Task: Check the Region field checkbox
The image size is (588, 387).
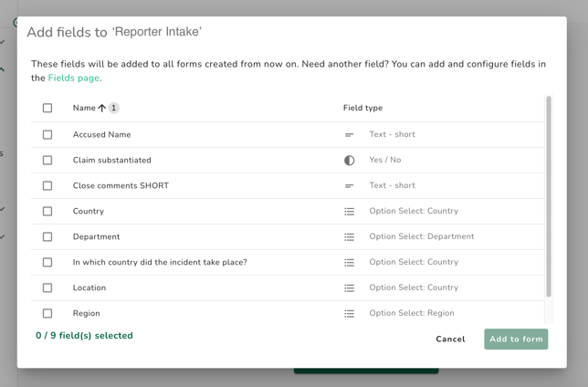Action: pos(47,314)
